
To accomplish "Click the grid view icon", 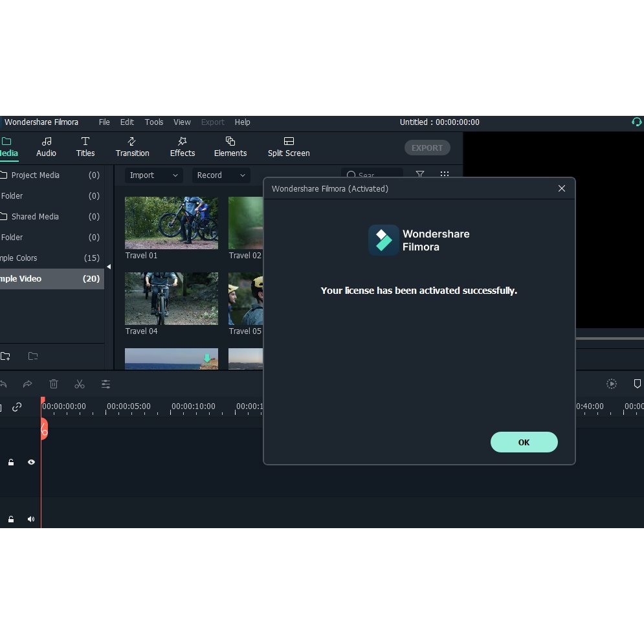I will 445,175.
